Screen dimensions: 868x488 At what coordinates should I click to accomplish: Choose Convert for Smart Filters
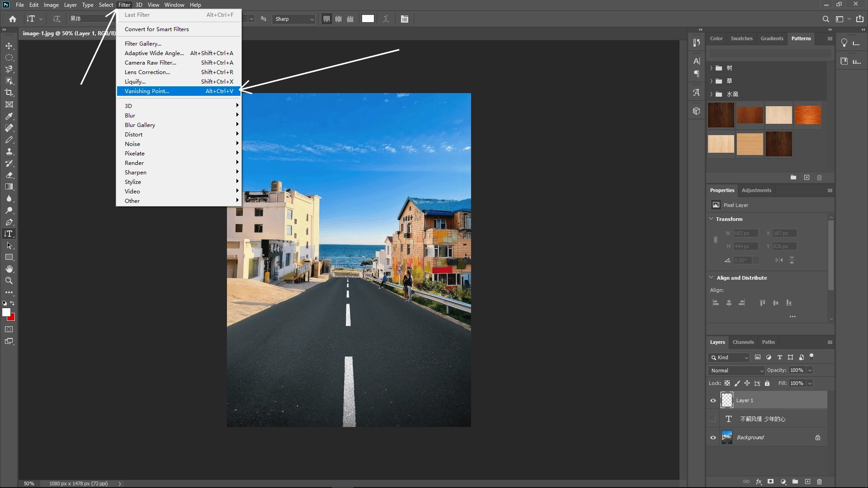(156, 29)
